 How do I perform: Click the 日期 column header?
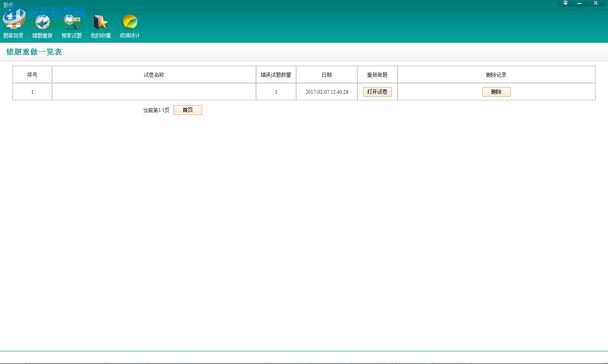(327, 75)
